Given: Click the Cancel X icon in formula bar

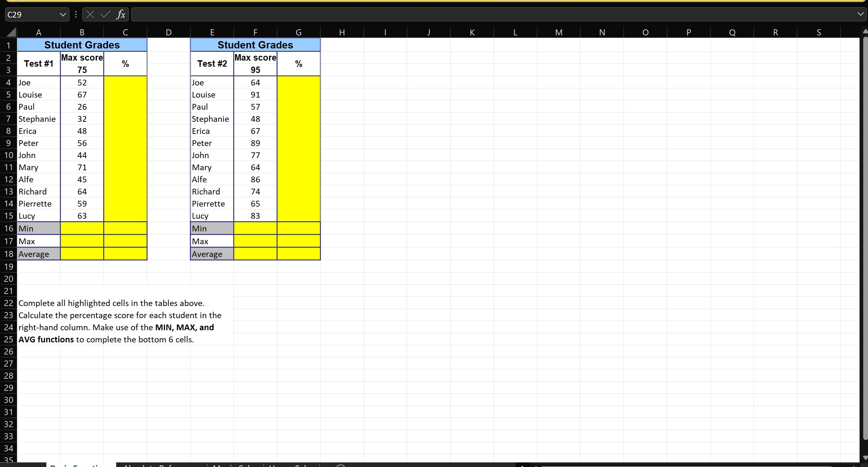Looking at the screenshot, I should [90, 14].
